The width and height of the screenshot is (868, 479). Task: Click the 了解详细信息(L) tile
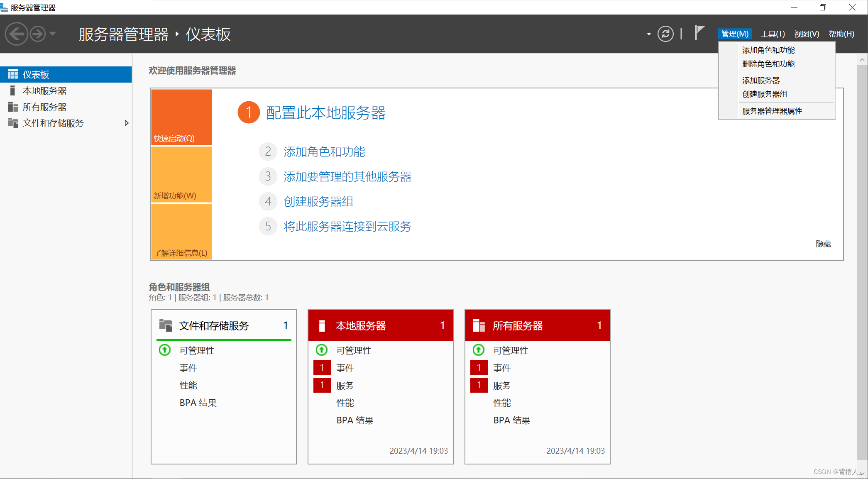[181, 232]
